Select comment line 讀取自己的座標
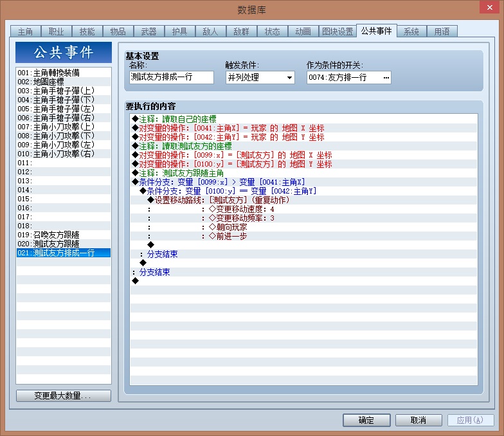The height and width of the screenshot is (436, 504). coord(303,119)
